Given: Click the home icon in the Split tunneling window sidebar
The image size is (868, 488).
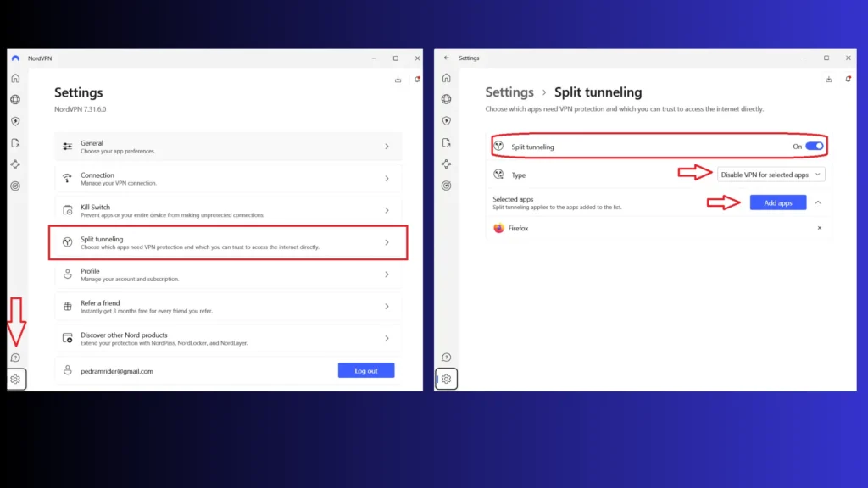Looking at the screenshot, I should [446, 78].
